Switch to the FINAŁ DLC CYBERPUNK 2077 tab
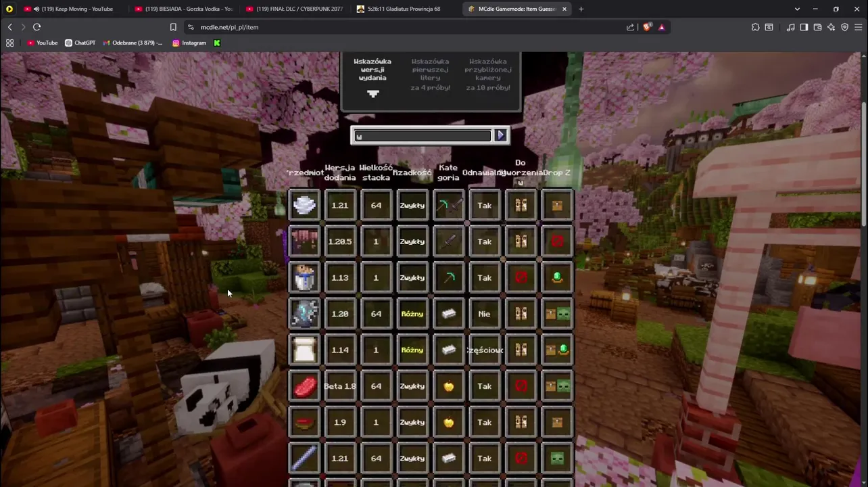The image size is (868, 487). click(x=294, y=9)
